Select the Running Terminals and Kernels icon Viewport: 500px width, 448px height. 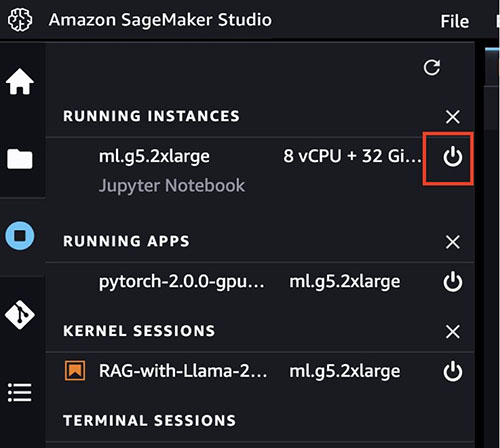pos(20,236)
